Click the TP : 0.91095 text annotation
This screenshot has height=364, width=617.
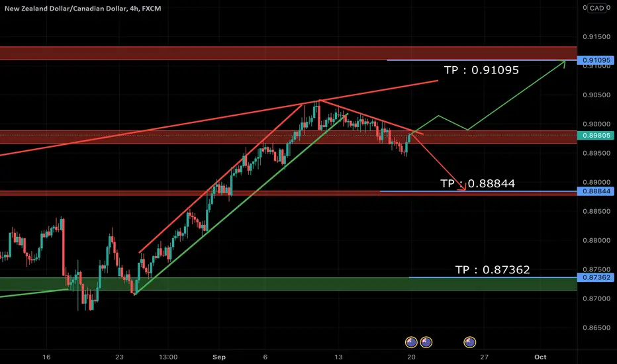click(x=481, y=70)
